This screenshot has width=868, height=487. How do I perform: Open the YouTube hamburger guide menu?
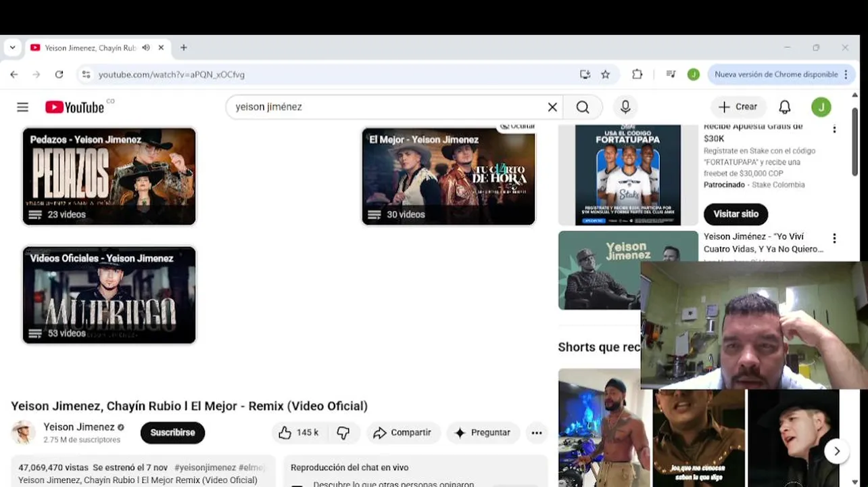pyautogui.click(x=22, y=107)
